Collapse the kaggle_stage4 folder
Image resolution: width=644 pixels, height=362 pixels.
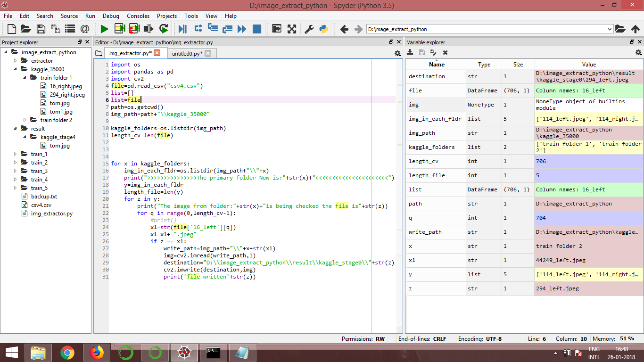(x=25, y=137)
